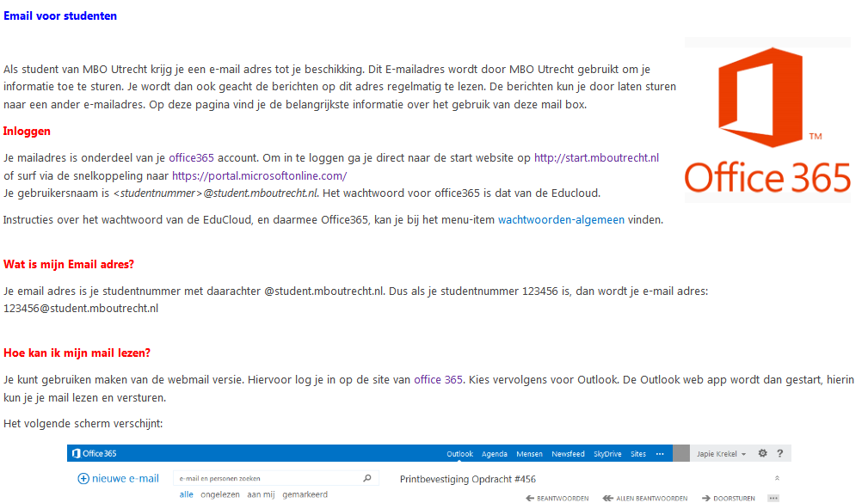This screenshot has width=868, height=503.
Task: Click the 'Het volgende scherm verschijnt:' line
Action: (83, 423)
